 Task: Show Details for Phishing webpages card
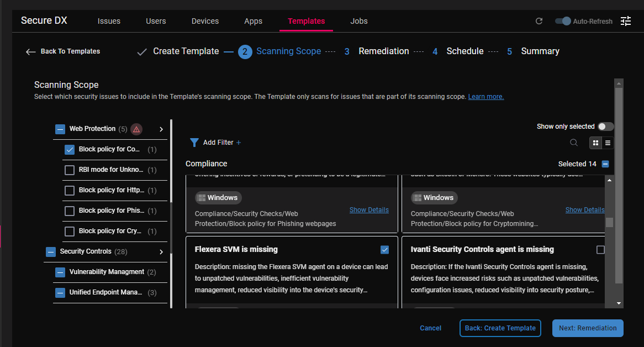click(x=369, y=210)
